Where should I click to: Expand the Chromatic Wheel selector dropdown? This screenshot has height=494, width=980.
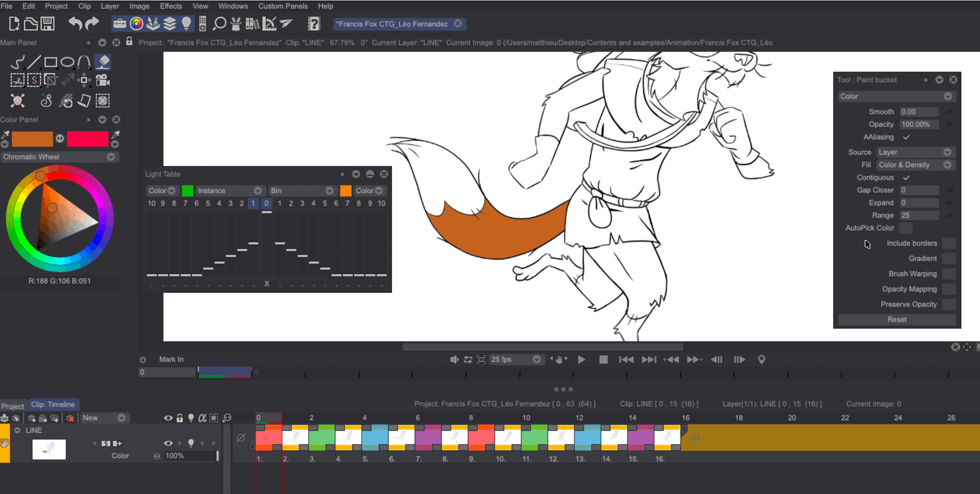pyautogui.click(x=111, y=157)
